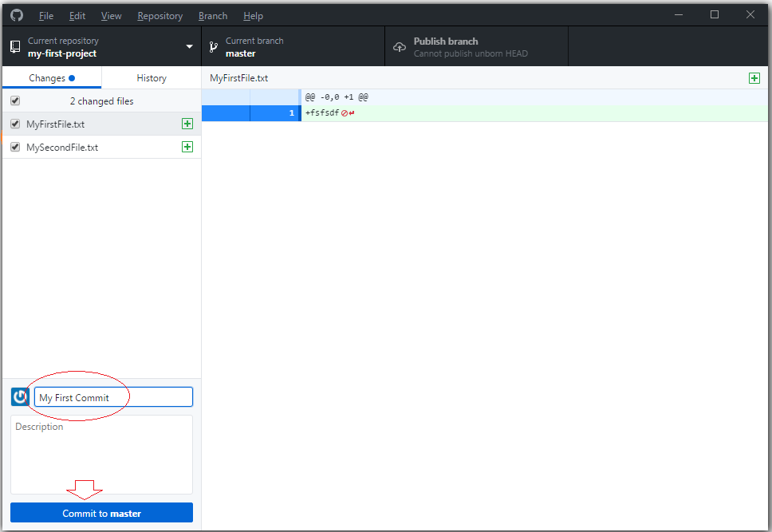Click the GitHub Octocat logo icon
772x532 pixels.
(x=17, y=15)
